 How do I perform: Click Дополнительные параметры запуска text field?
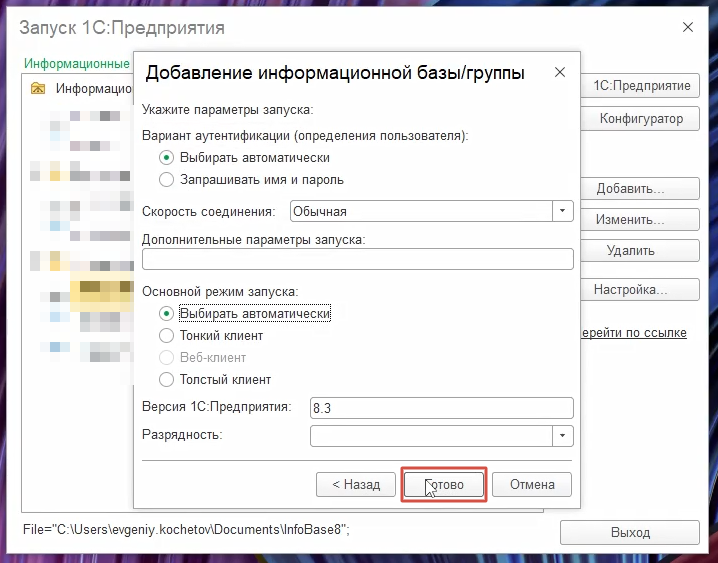pos(357,260)
